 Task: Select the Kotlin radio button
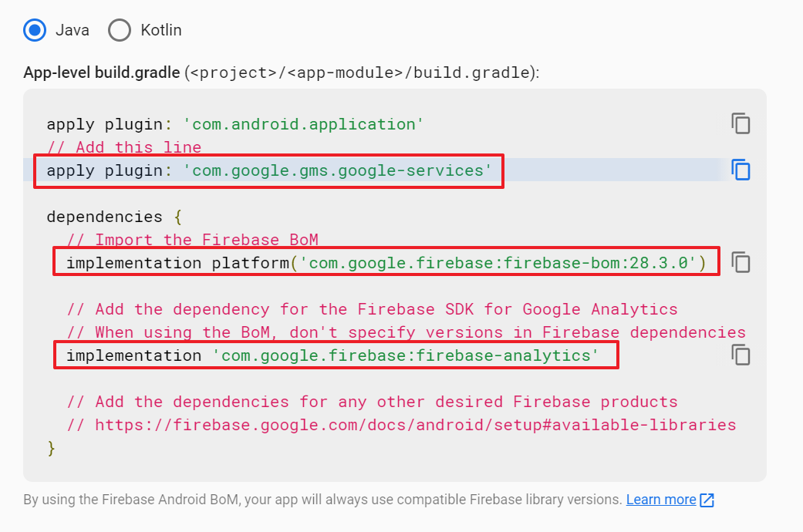coord(120,30)
